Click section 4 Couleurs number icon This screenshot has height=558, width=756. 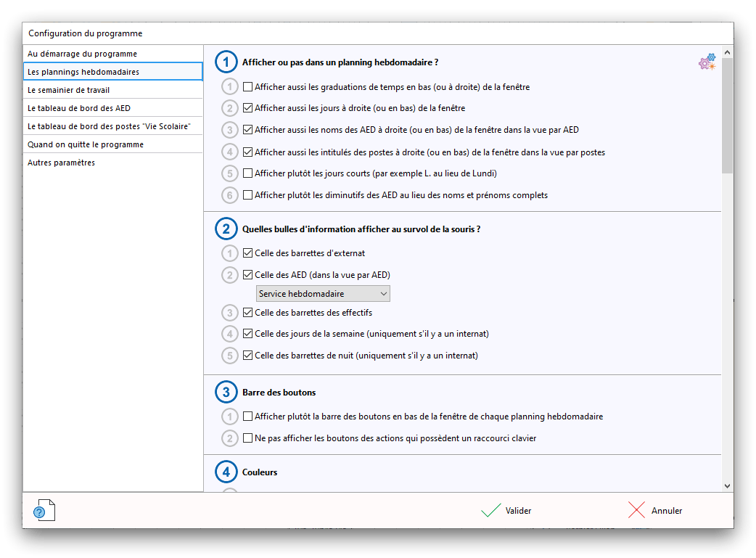(x=226, y=472)
